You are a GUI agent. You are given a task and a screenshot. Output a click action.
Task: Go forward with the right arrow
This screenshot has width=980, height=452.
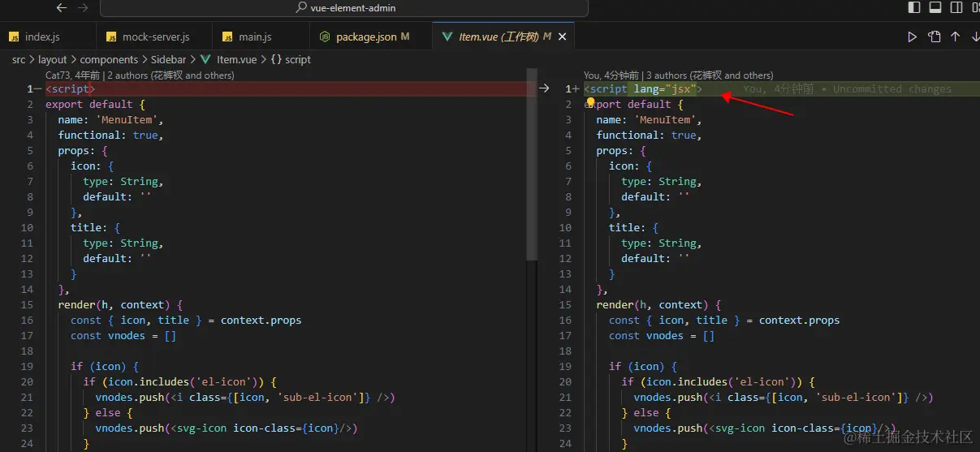point(83,7)
